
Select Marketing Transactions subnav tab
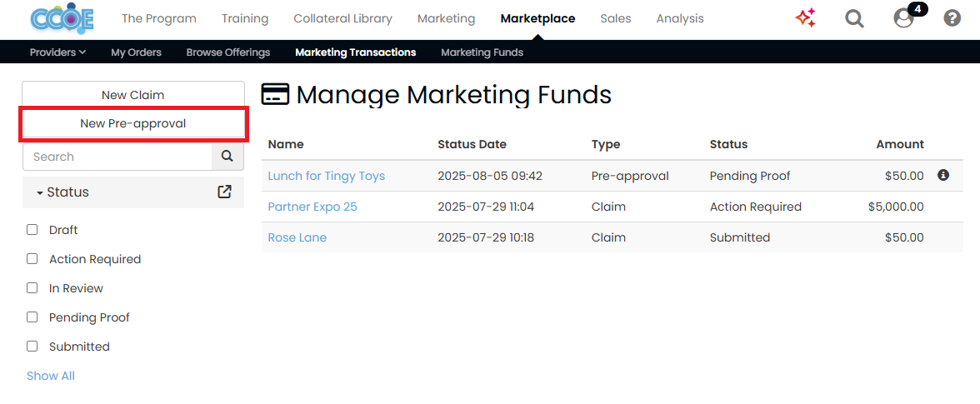pos(356,52)
